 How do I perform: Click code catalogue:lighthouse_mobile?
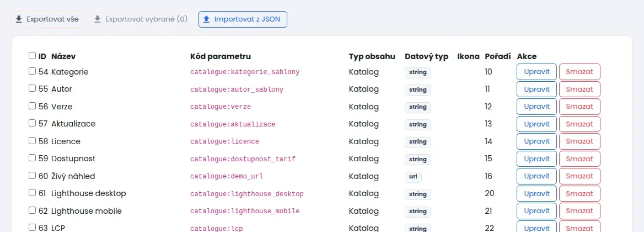pos(245,211)
